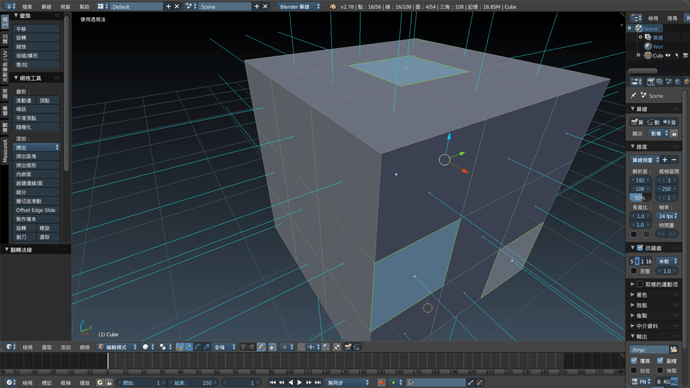Open the Blender render engine dropdown
The height and width of the screenshot is (388, 690).
(x=299, y=7)
